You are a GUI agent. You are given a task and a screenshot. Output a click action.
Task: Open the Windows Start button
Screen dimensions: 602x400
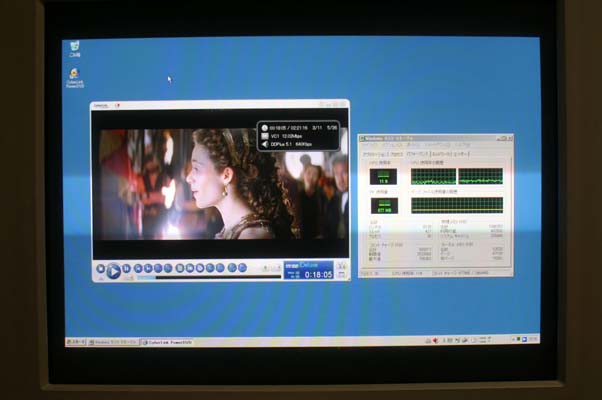point(75,342)
